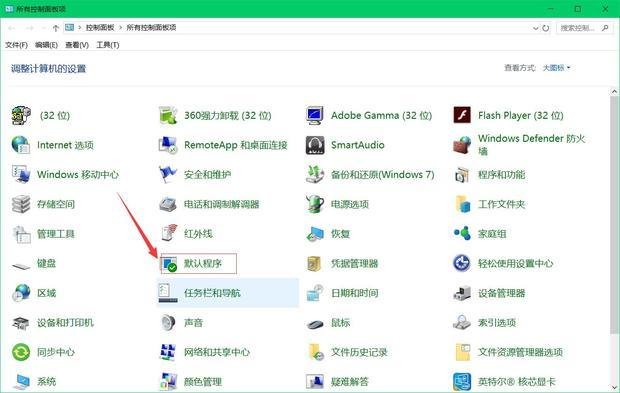Open the 设备和打印机 link
Screen dimensions: 620x393
point(65,323)
